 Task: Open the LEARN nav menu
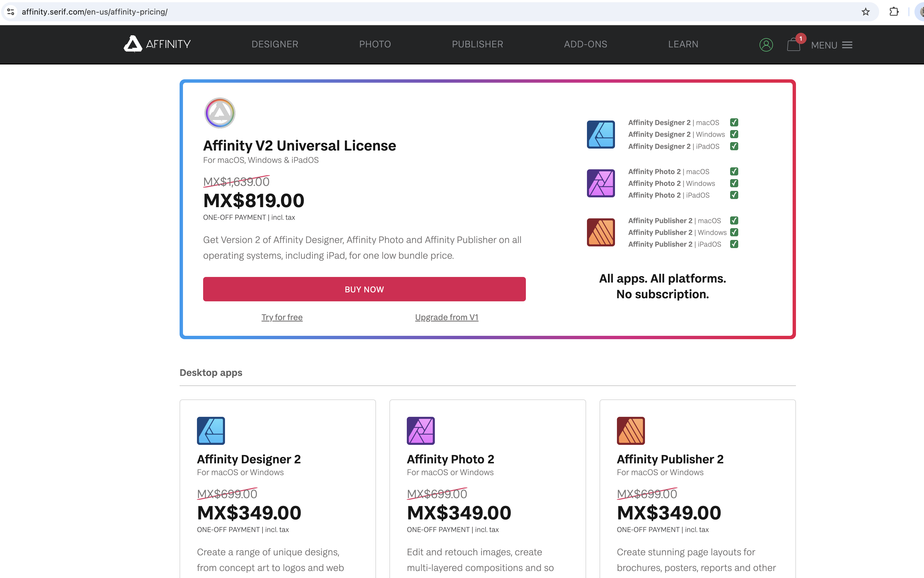pos(683,44)
